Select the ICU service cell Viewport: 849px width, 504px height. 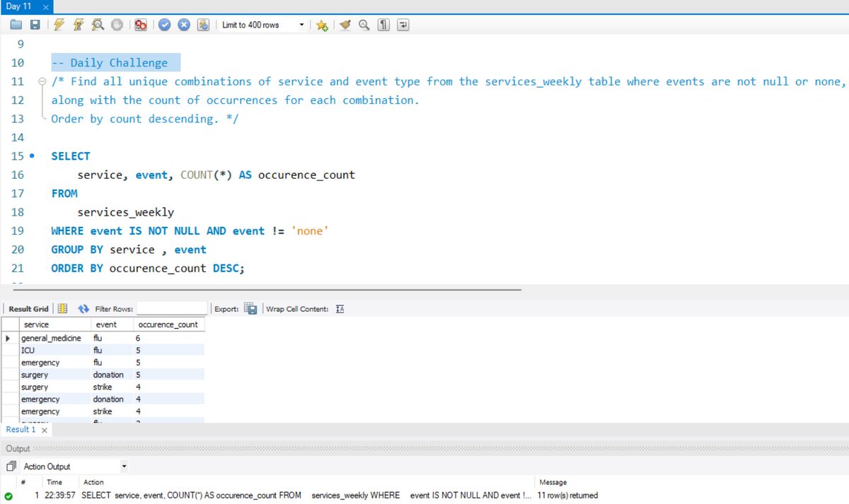click(x=55, y=350)
